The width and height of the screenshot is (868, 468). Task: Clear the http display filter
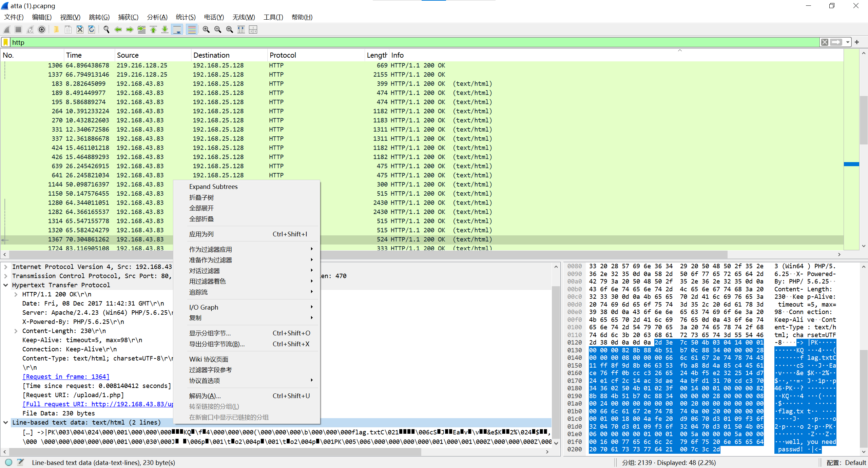(x=825, y=42)
